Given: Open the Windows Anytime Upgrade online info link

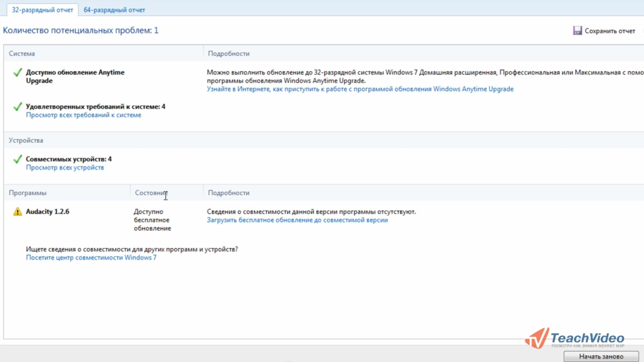Looking at the screenshot, I should (360, 89).
